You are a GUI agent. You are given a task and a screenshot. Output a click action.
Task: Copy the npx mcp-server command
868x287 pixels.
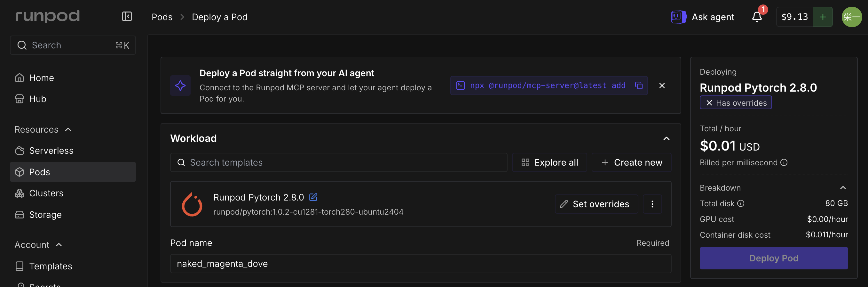[639, 86]
